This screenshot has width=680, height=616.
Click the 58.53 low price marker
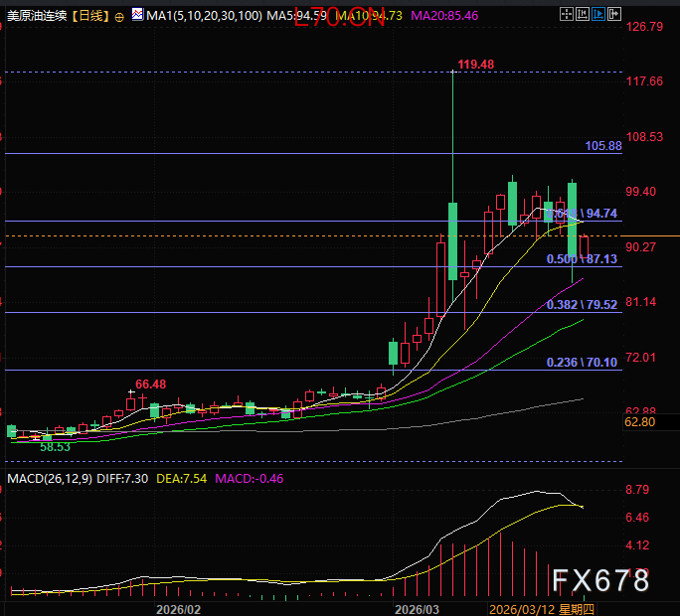coord(55,448)
